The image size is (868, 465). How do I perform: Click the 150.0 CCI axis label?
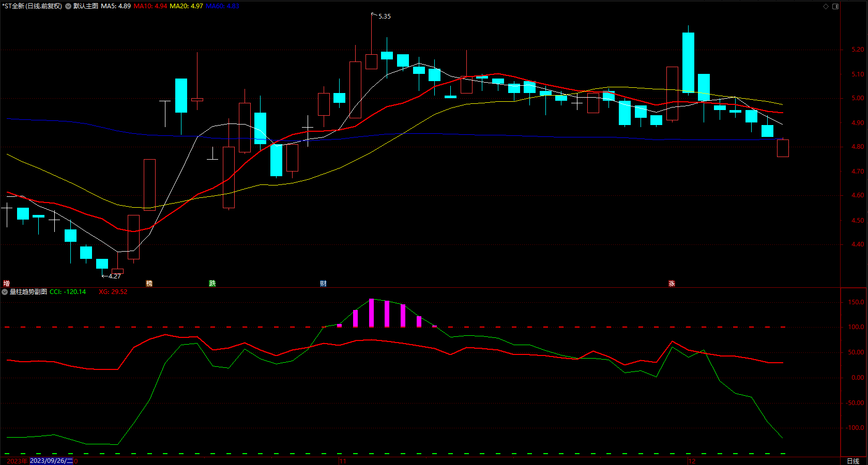[x=856, y=302]
